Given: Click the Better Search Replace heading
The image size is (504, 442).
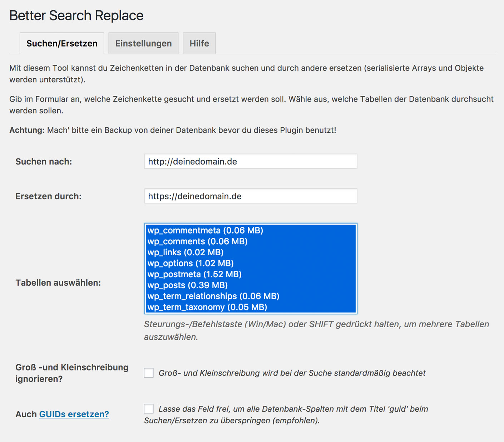Looking at the screenshot, I should click(x=76, y=15).
